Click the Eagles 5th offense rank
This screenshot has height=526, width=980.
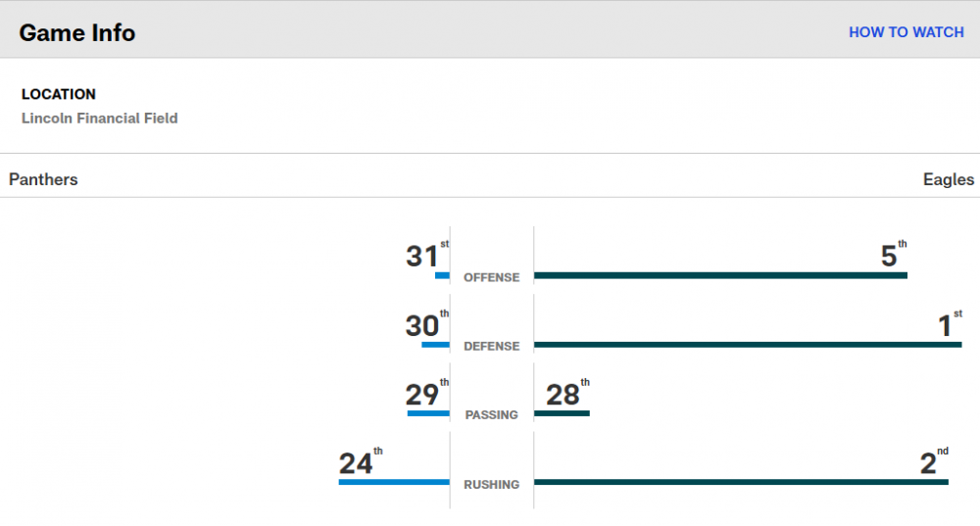point(890,257)
